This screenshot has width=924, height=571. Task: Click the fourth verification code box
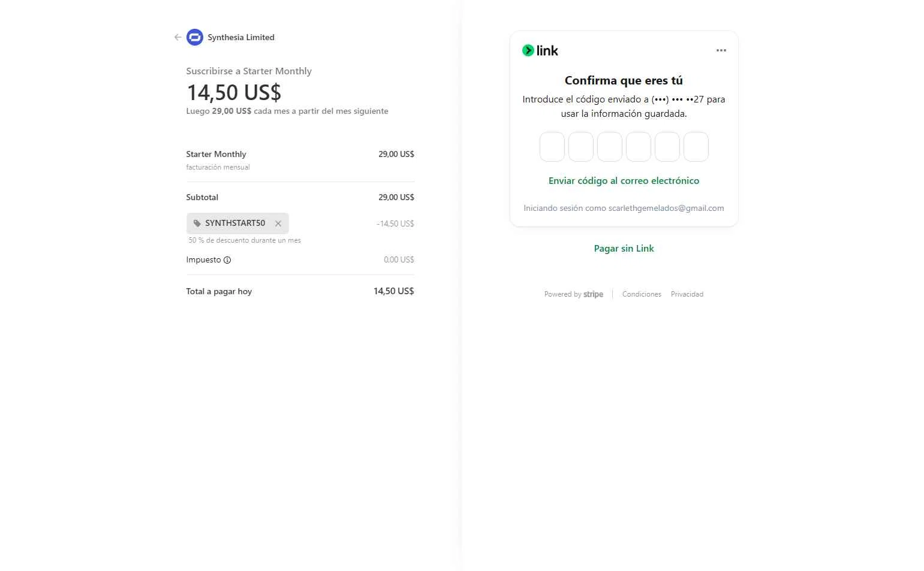(x=639, y=147)
